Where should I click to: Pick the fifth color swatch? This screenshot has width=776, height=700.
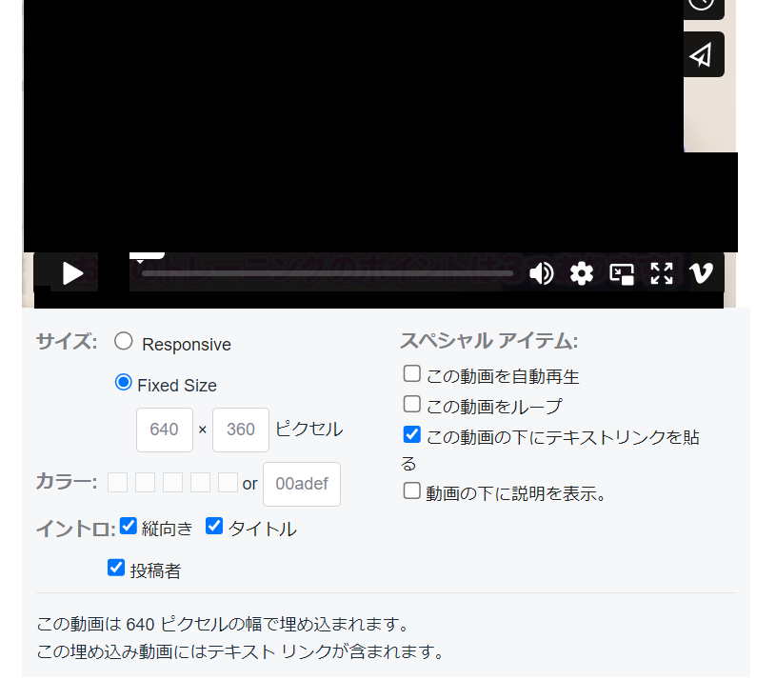point(229,482)
